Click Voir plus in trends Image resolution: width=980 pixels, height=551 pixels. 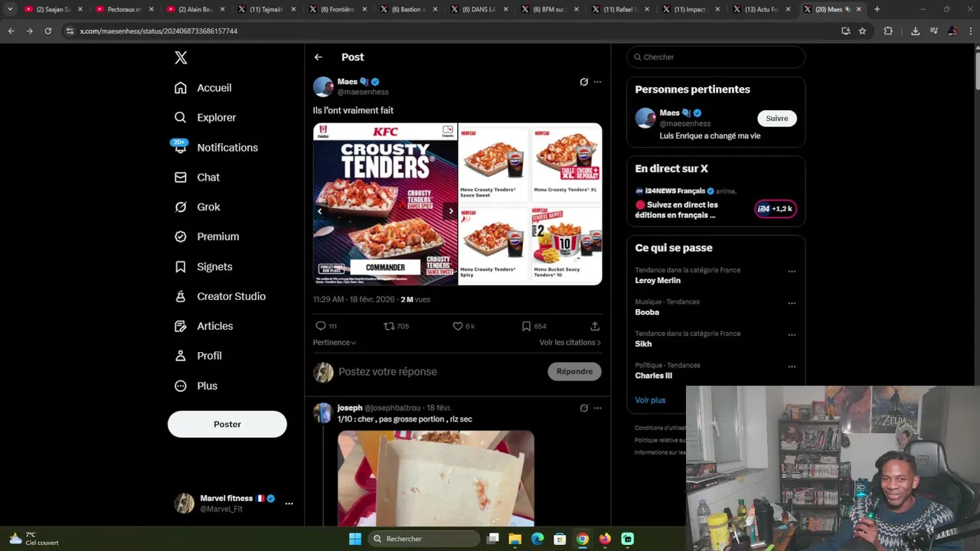click(x=650, y=400)
